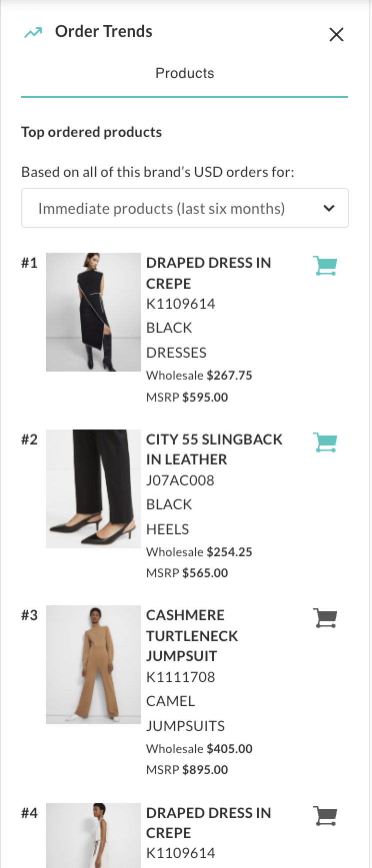Click City 55 Slingback in Leather name
The height and width of the screenshot is (868, 372).
point(214,449)
